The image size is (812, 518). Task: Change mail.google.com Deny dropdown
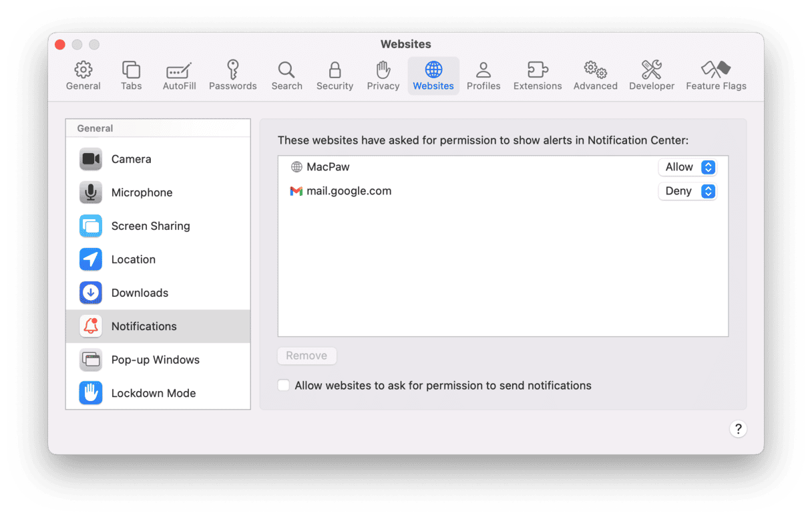[687, 191]
